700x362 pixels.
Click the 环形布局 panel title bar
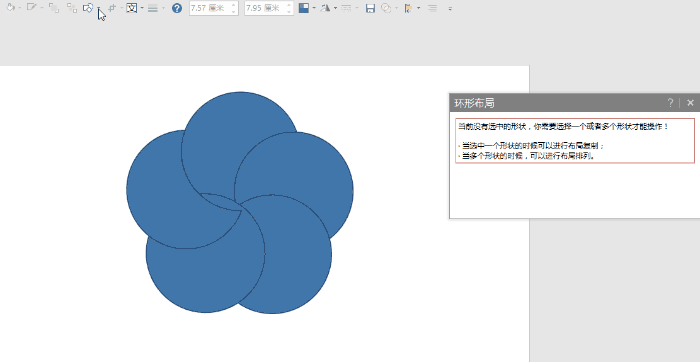[575, 103]
